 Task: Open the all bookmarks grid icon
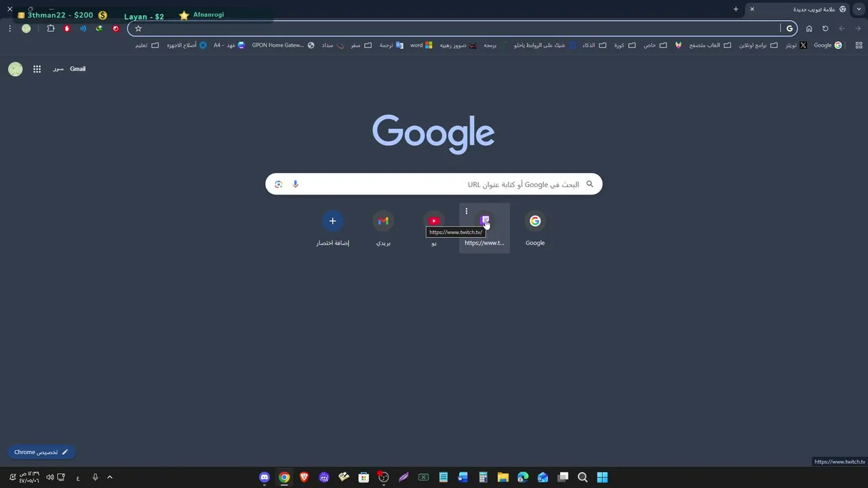coord(859,45)
